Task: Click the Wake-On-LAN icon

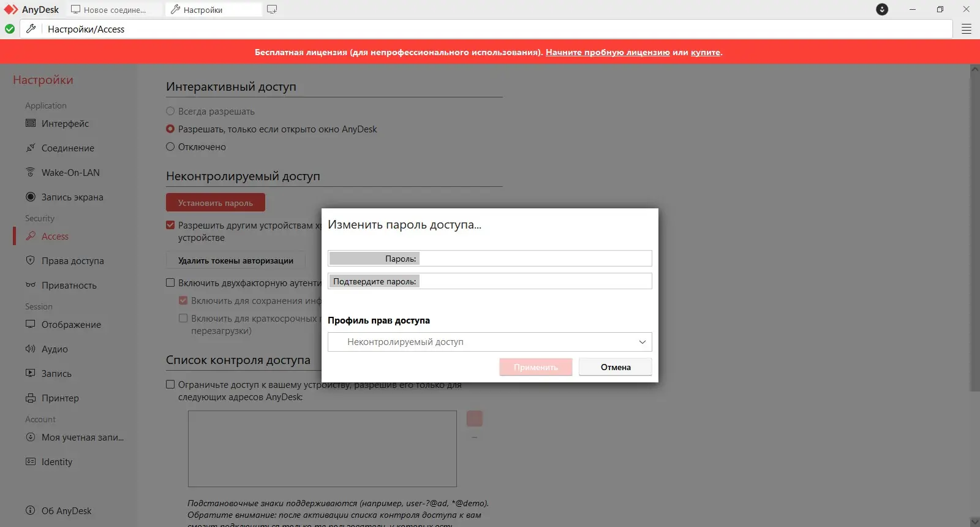Action: (x=31, y=172)
